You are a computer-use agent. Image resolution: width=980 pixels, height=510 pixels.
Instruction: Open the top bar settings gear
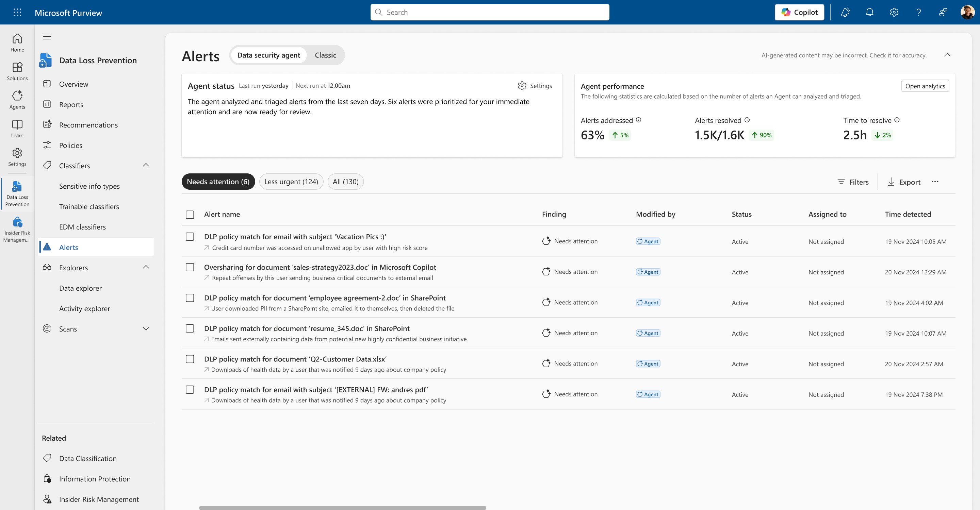(894, 12)
